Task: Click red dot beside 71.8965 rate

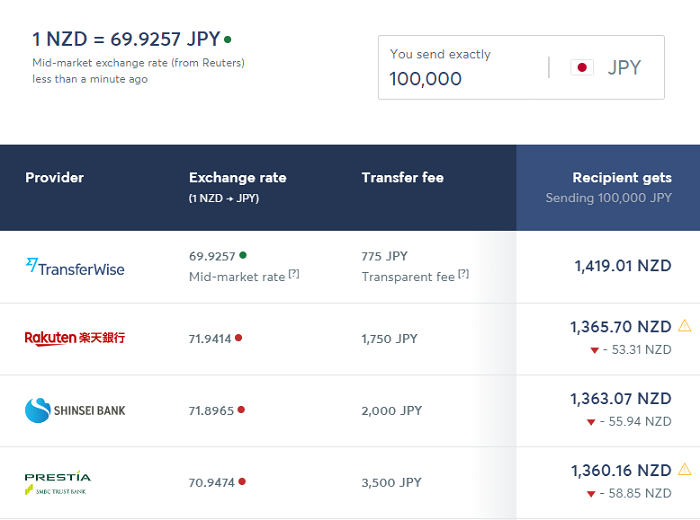Action: click(241, 409)
